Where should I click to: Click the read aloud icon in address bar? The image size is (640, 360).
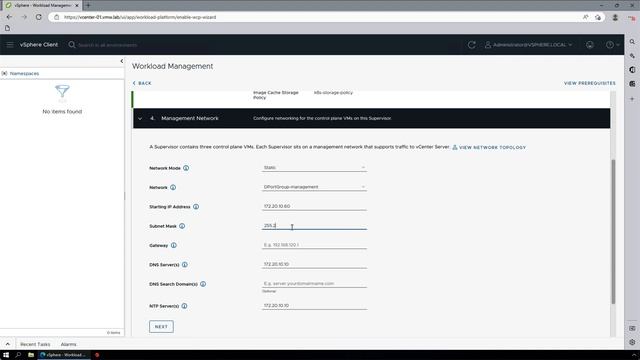tap(586, 17)
